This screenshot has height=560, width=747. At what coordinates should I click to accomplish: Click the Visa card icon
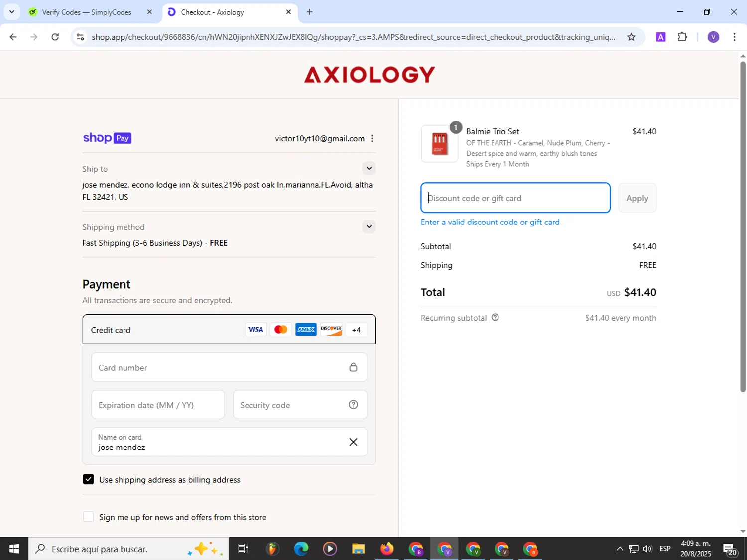point(255,330)
